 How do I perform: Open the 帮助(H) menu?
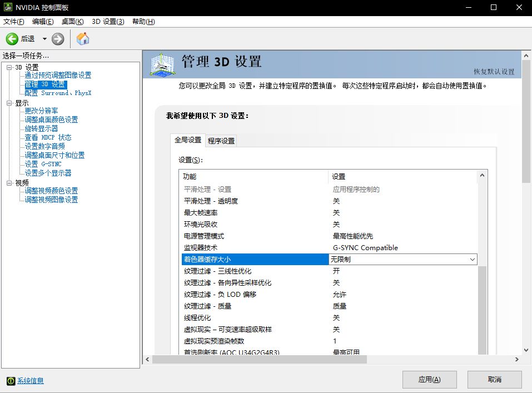(x=143, y=22)
